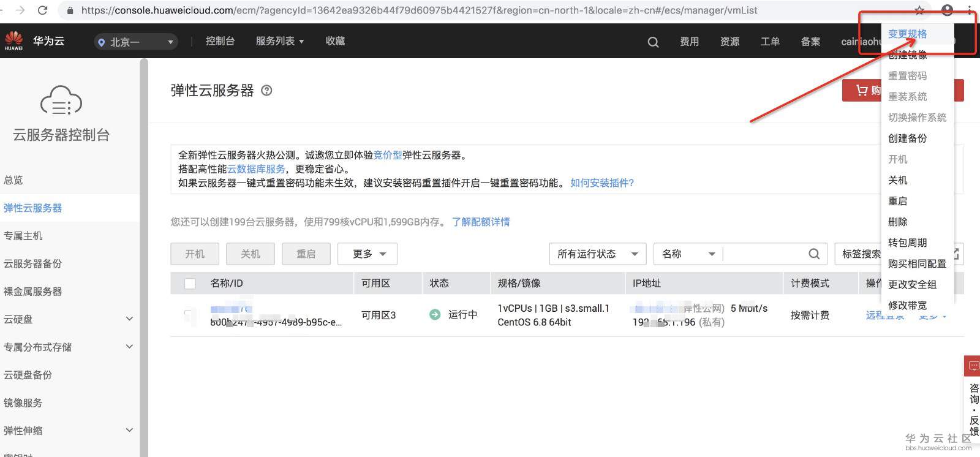The image size is (980, 457).
Task: Click the green running status icon
Action: (x=435, y=314)
